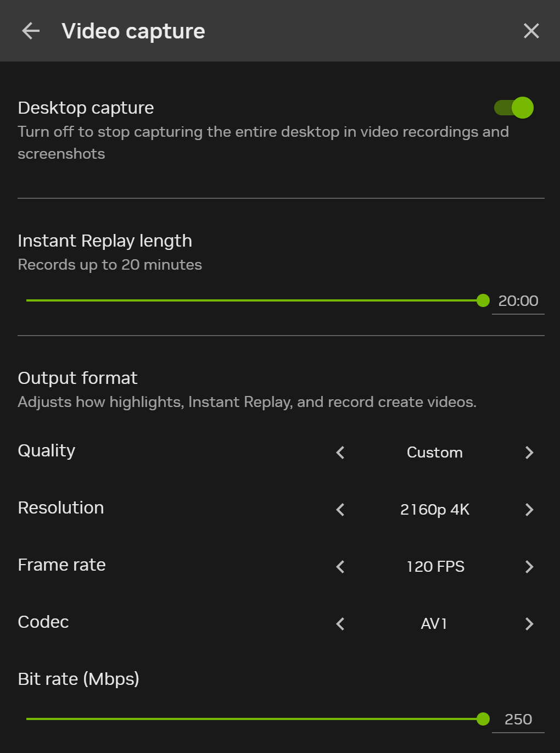The height and width of the screenshot is (753, 560).
Task: Step Resolution back with the left chevron
Action: pyautogui.click(x=340, y=510)
